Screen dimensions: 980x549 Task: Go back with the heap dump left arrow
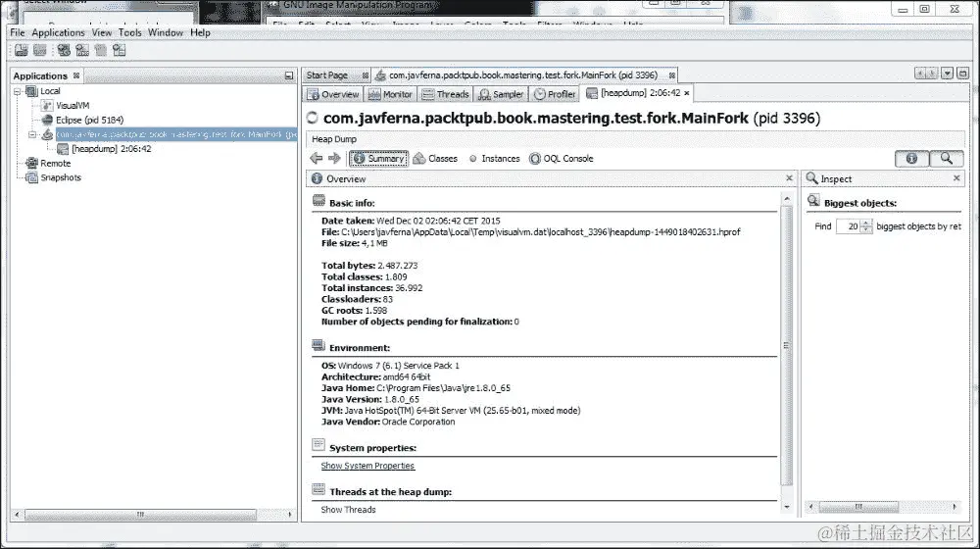point(317,158)
